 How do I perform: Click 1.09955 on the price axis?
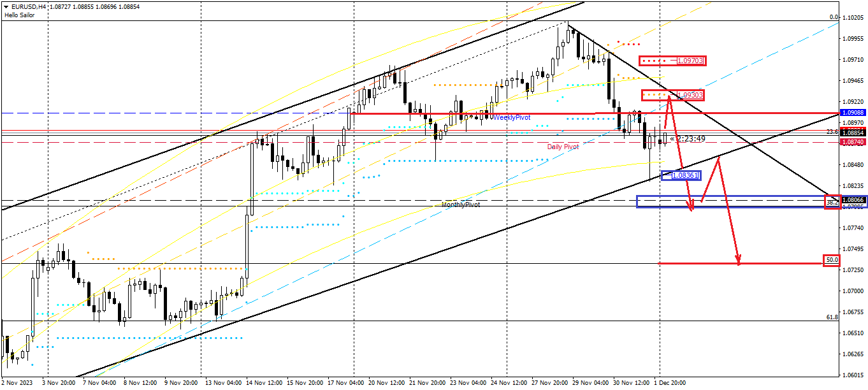853,38
